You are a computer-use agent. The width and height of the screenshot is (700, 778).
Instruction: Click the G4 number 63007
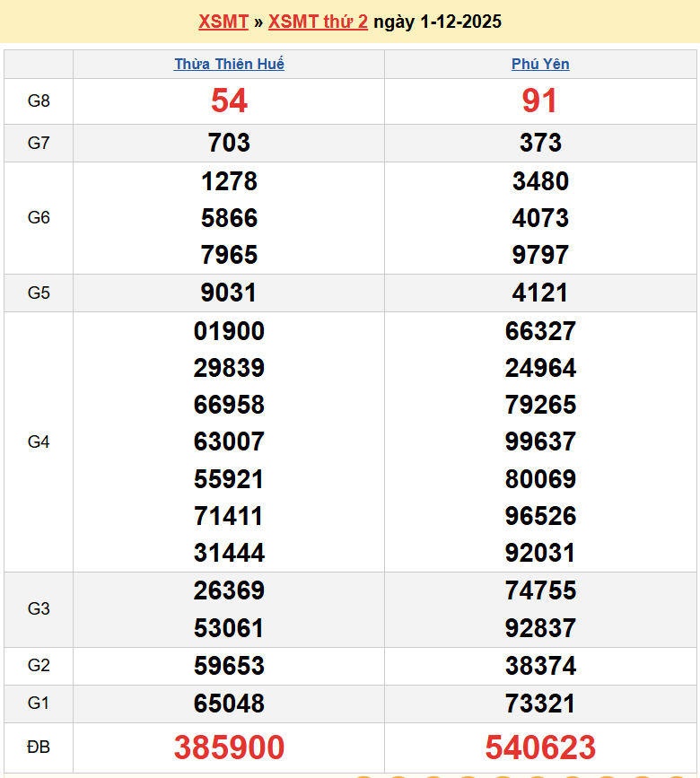tap(229, 441)
